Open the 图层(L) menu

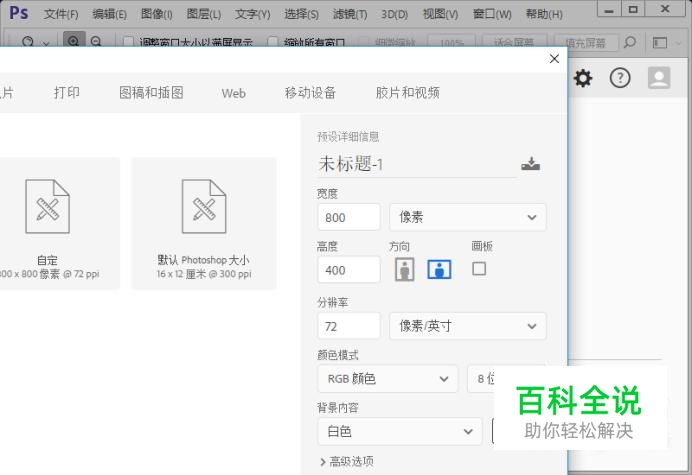tap(203, 14)
